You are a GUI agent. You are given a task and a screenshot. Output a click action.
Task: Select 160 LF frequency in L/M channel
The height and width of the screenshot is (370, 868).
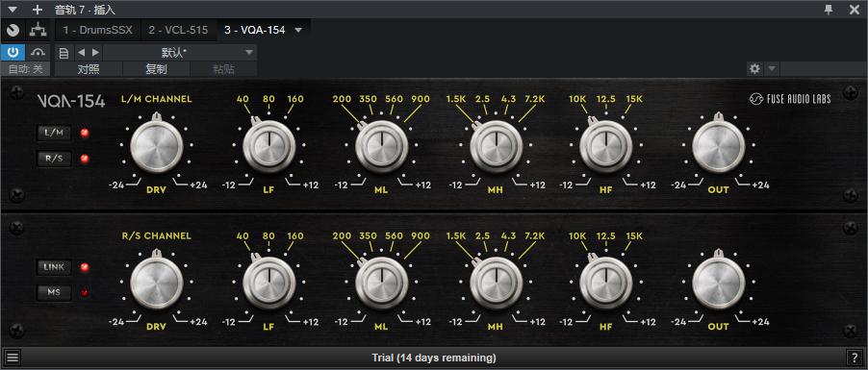(x=295, y=100)
